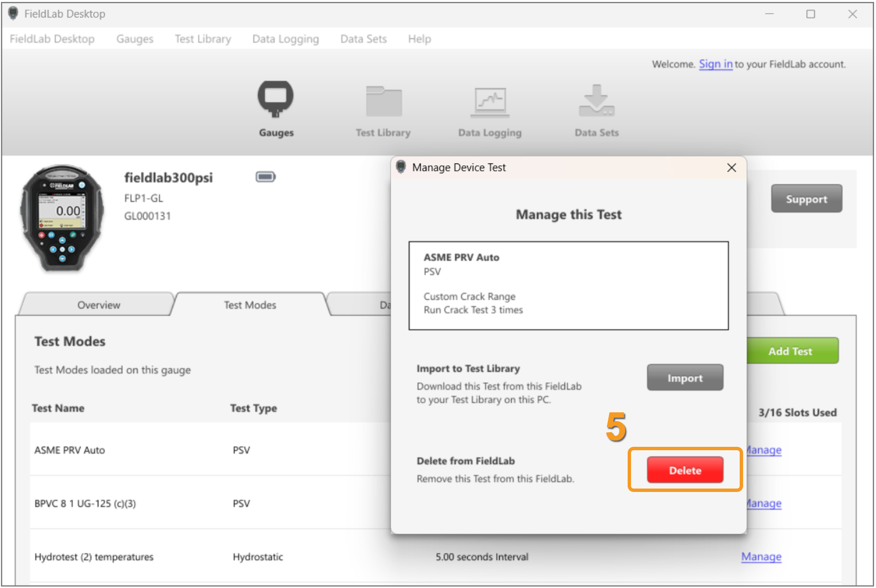Screen dimensions: 876x588
Task: Click the Import to Test Library label
Action: tap(468, 369)
